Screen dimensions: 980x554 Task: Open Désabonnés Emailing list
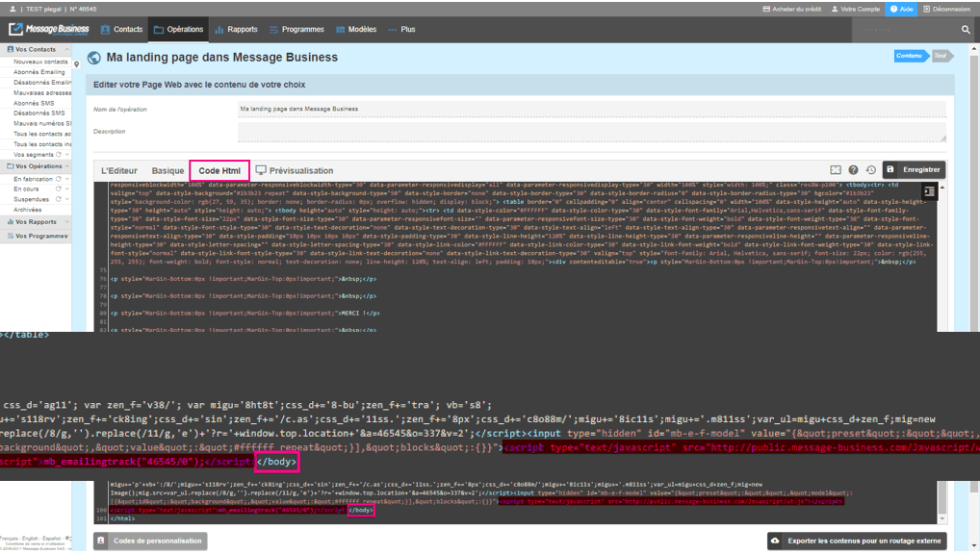pos(41,83)
